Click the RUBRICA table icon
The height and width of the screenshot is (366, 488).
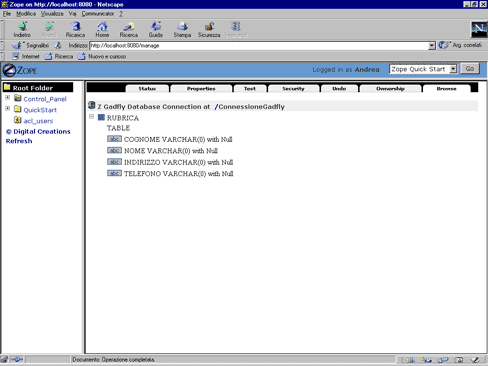pos(101,117)
